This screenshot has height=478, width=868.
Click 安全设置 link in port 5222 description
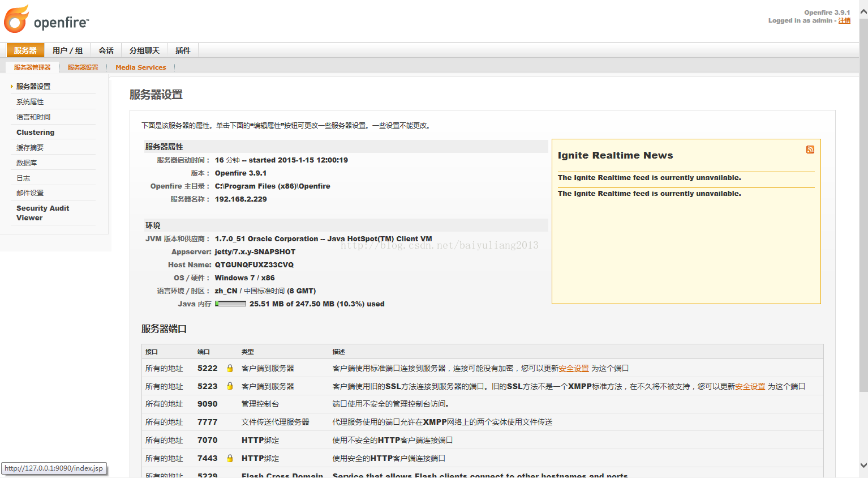click(574, 368)
